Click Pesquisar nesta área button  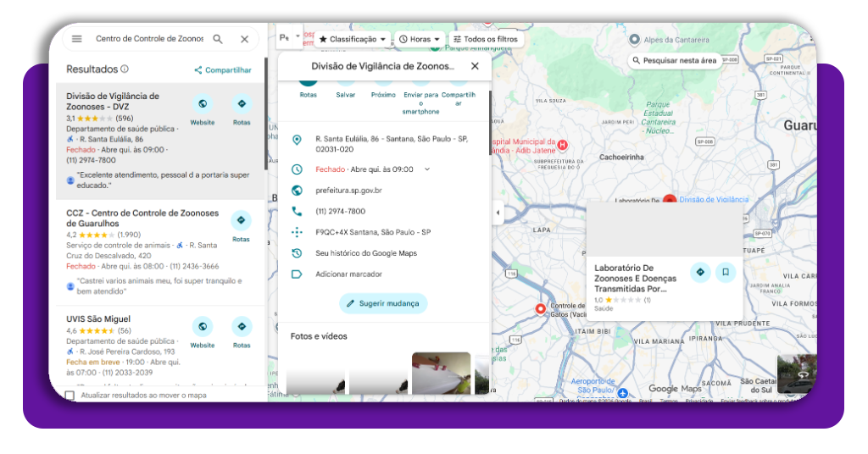[675, 60]
